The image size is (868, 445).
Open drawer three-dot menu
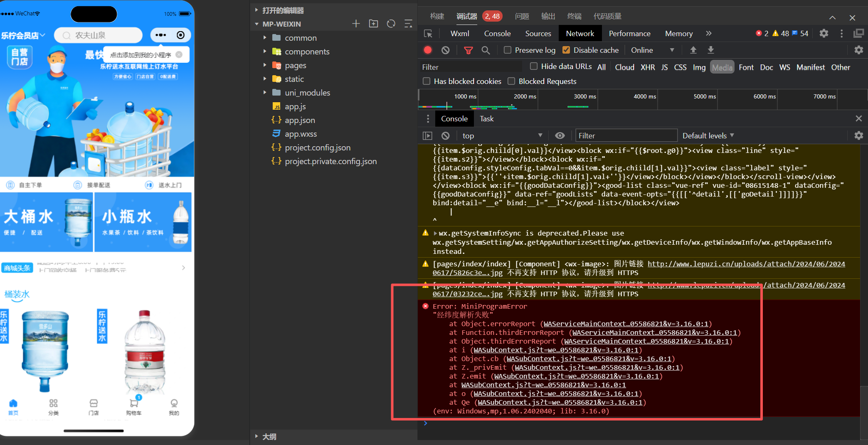(x=428, y=119)
